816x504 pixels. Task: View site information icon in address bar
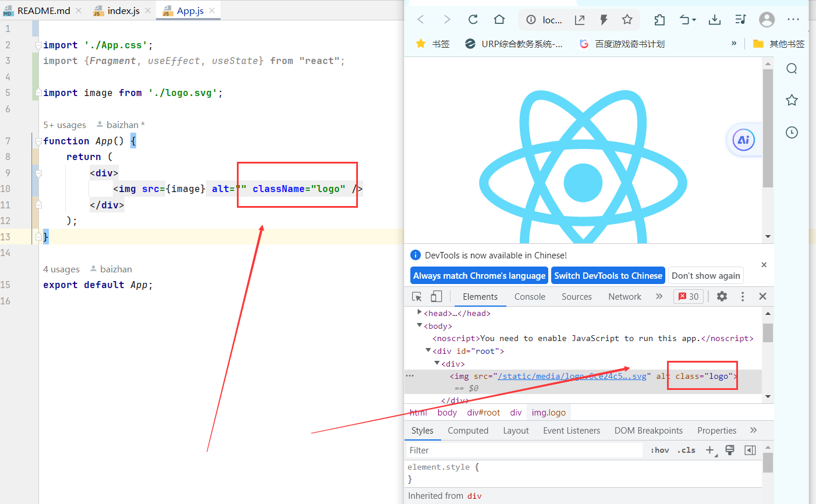pos(531,20)
